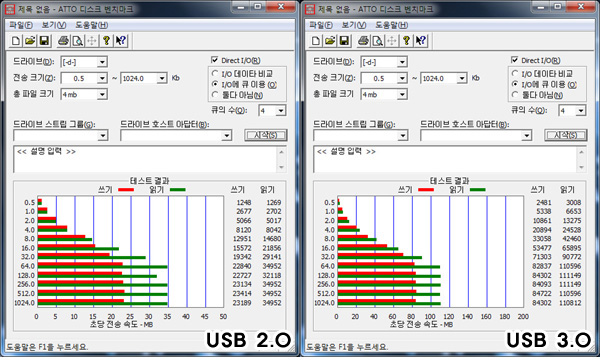Open 파일 menu in USB 2.0 window

[21, 25]
